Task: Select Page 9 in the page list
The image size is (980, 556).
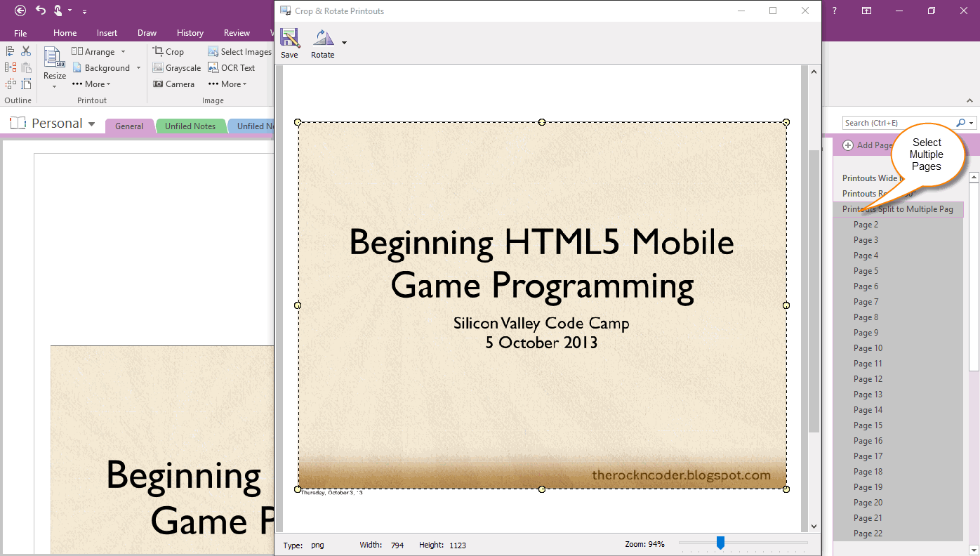Action: coord(866,333)
